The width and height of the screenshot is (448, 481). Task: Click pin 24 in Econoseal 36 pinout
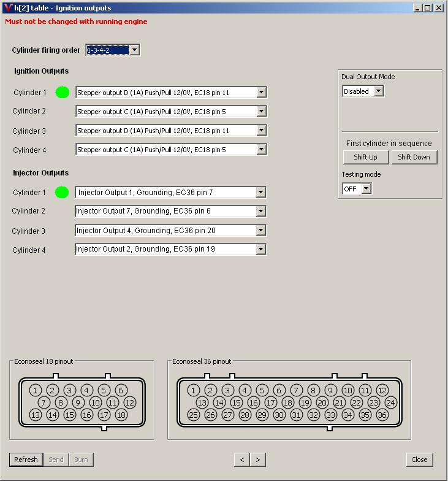(x=391, y=402)
